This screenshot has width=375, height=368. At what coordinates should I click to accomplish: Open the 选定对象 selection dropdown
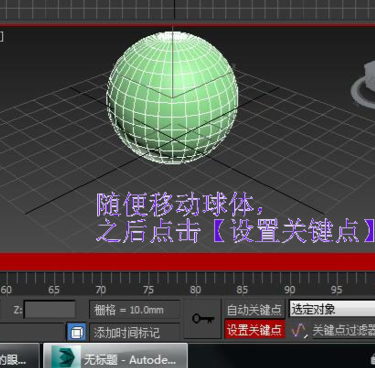[332, 309]
